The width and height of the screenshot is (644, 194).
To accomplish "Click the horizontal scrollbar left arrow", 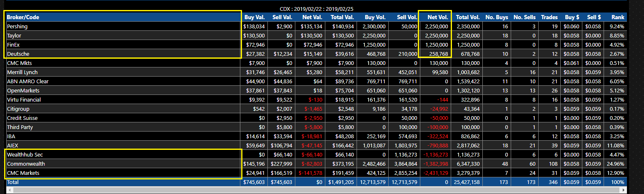I will [x=9, y=190].
